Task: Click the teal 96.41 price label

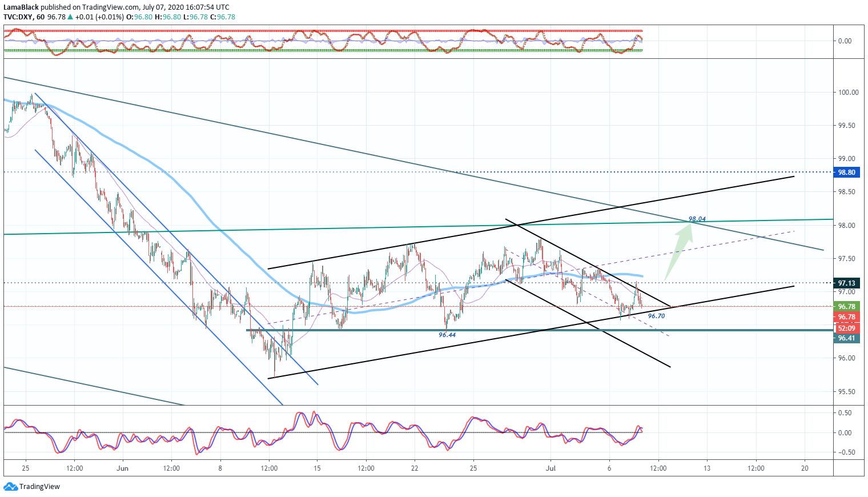Action: tap(846, 338)
